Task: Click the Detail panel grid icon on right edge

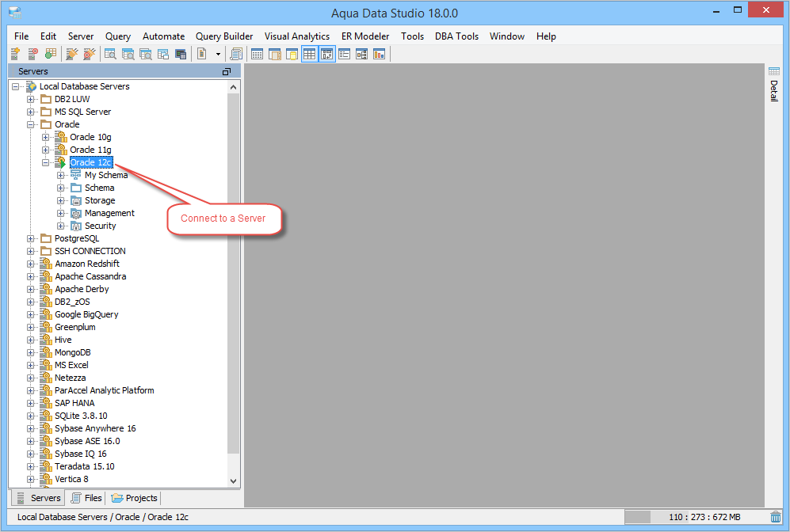Action: pos(774,71)
